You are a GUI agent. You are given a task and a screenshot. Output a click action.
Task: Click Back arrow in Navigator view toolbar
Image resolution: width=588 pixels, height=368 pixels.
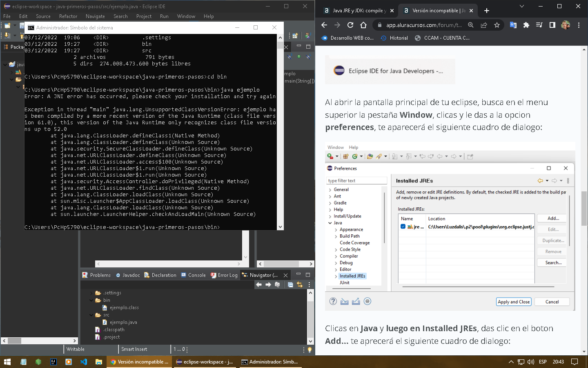click(x=259, y=285)
